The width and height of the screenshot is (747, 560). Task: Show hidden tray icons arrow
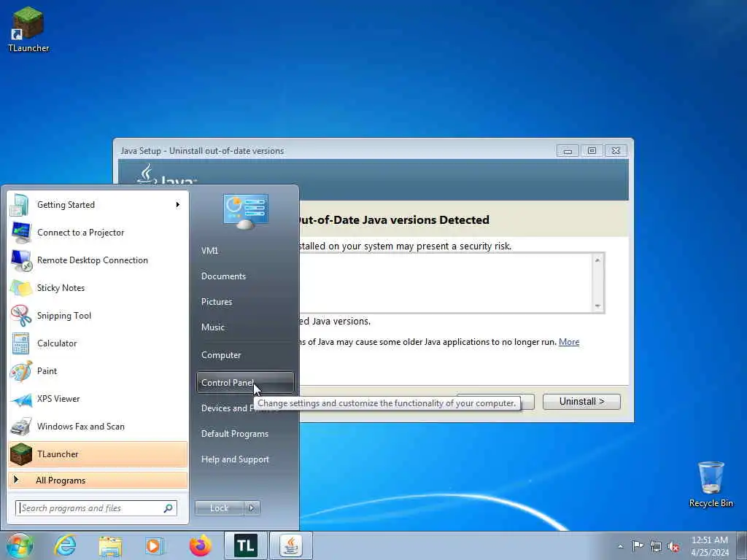tap(620, 546)
